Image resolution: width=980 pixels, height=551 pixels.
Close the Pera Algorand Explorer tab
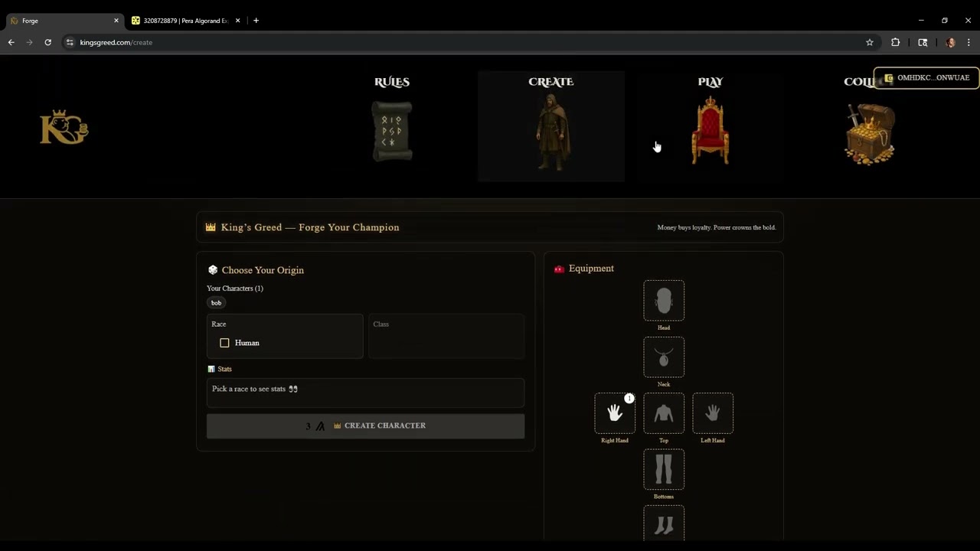click(x=237, y=21)
